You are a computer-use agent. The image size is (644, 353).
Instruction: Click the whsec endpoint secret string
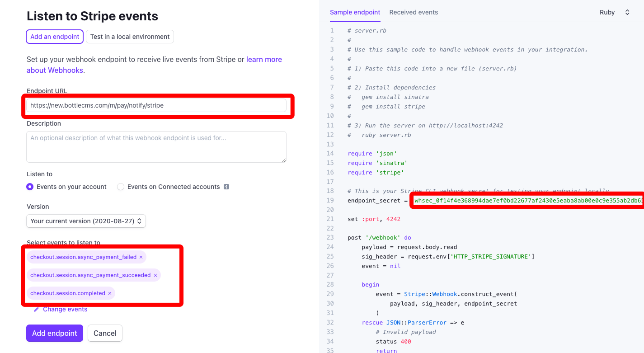[529, 200]
